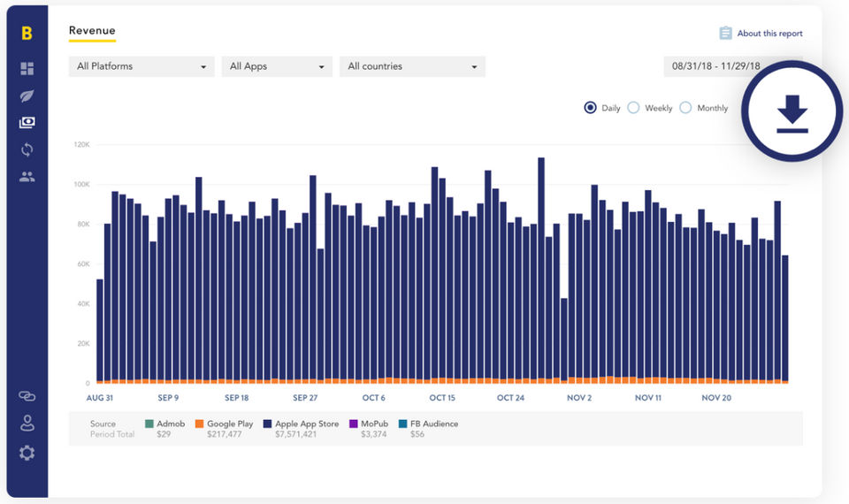This screenshot has width=849, height=504.
Task: Select the revenue money icon in sidebar
Action: tap(27, 122)
